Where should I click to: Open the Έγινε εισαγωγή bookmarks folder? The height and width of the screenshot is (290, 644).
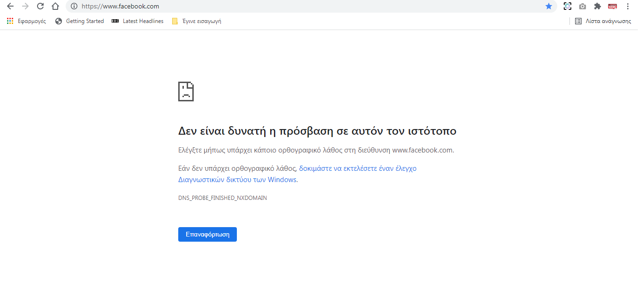pos(197,21)
